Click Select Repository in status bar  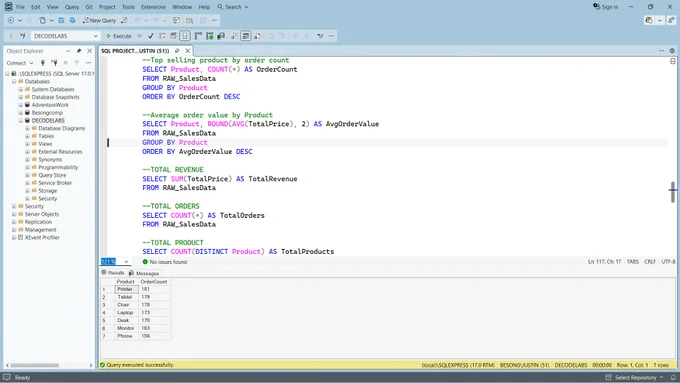(x=634, y=377)
